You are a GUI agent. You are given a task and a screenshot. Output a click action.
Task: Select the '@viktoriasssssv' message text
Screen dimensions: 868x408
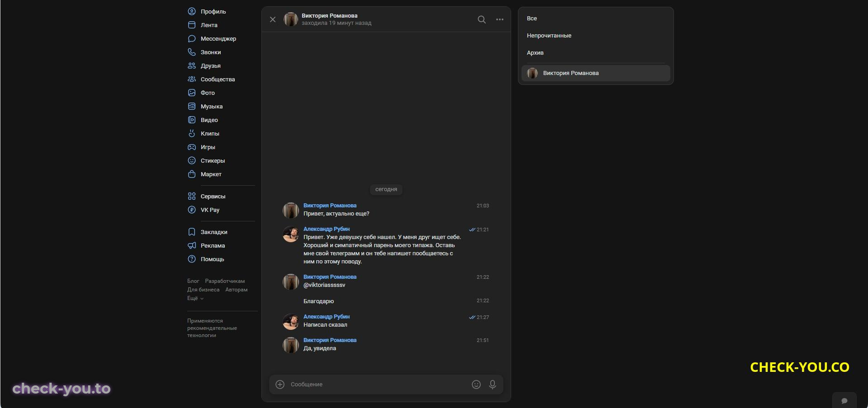tap(324, 285)
